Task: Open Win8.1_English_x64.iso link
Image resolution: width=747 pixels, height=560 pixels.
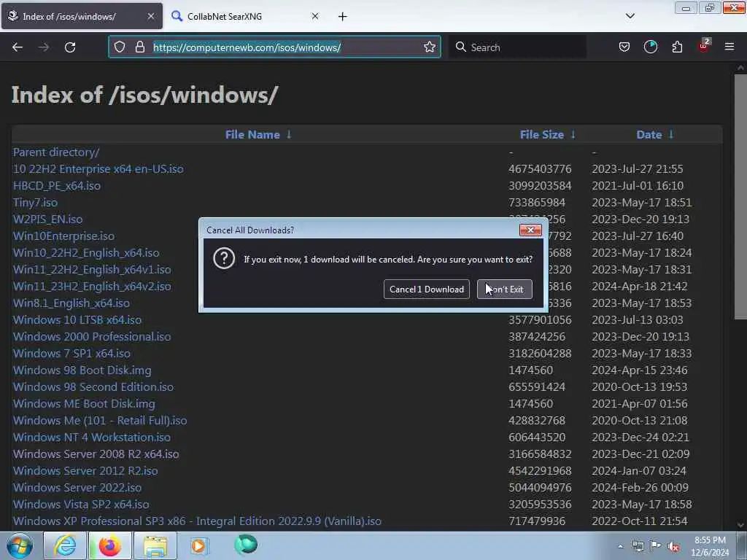Action: click(71, 303)
